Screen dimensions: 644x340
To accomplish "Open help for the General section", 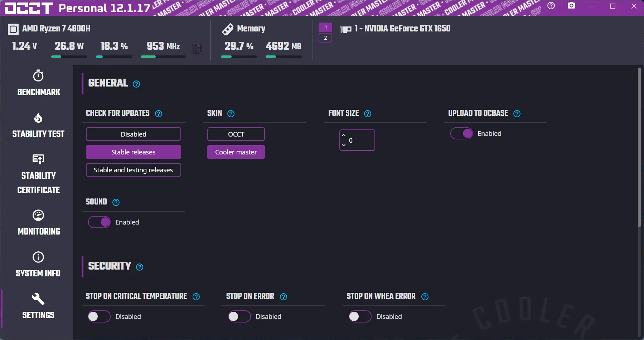I will (x=136, y=84).
